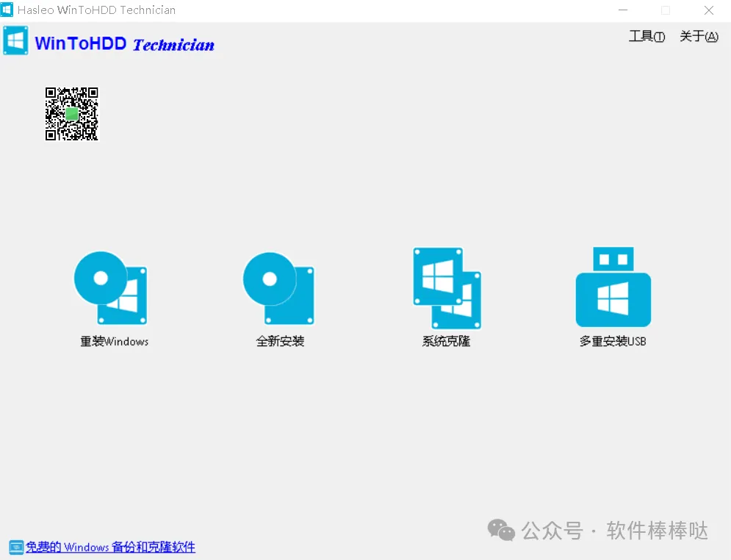Click the backup software icon beside bottom link
The width and height of the screenshot is (731, 560).
click(16, 547)
